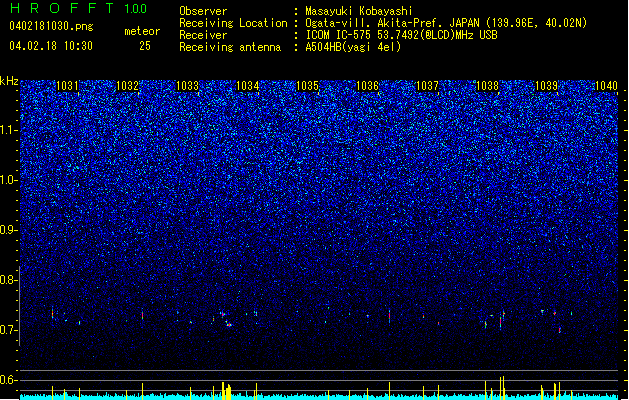
Task: Click the 1034 time axis marker
Action: [248, 86]
